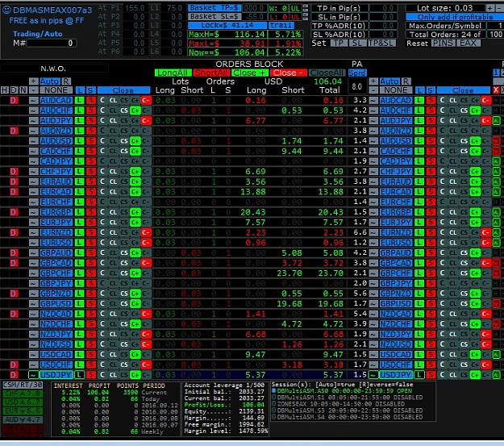Click the + button next to Lot size
The image size is (504, 446).
pyautogui.click(x=489, y=8)
